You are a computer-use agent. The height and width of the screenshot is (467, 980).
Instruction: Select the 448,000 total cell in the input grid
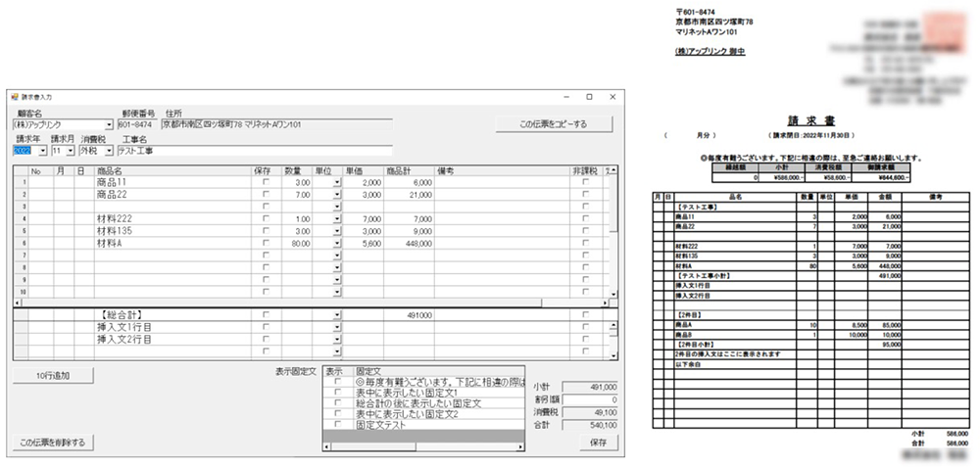point(409,244)
